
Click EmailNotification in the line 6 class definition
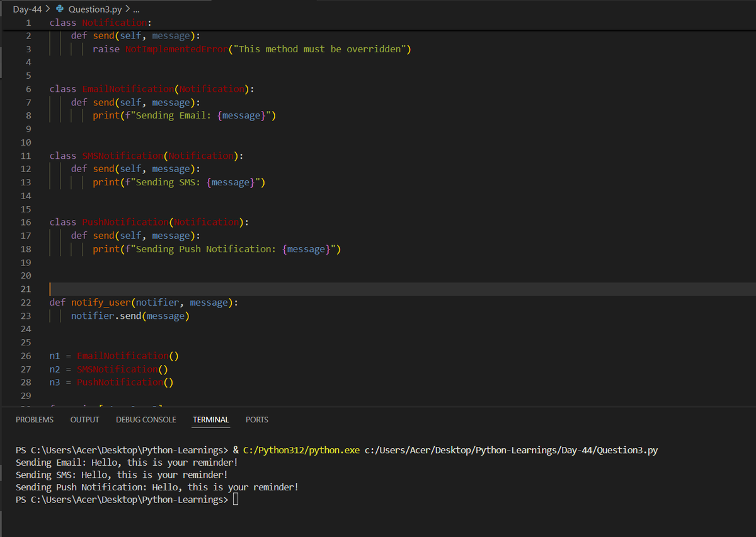click(x=128, y=89)
